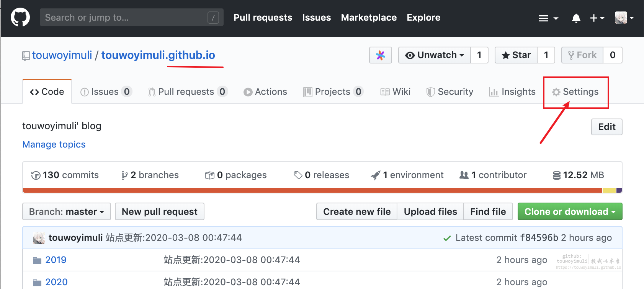
Task: Open the 2019 folder
Action: tap(56, 260)
